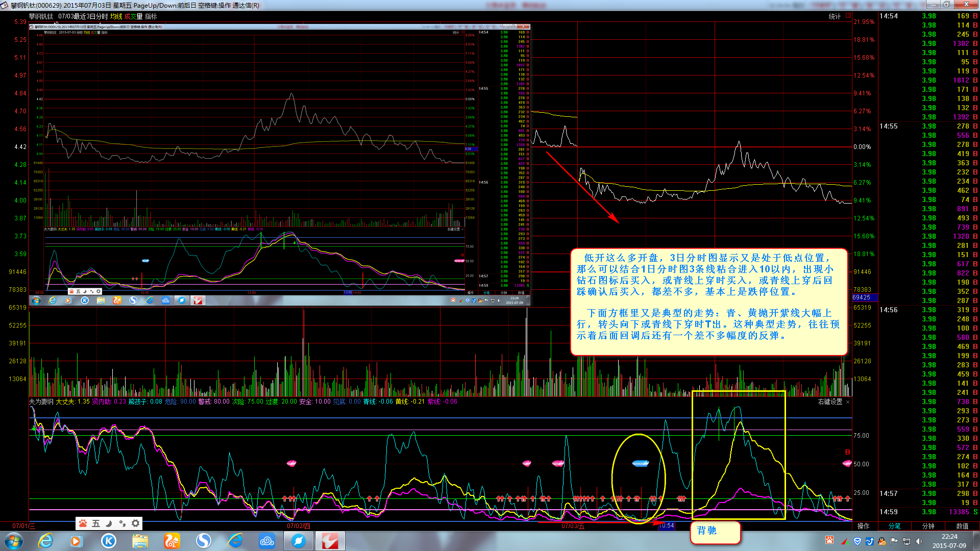
Task: Click the 07/02/四 date marker on timeline
Action: [x=299, y=526]
